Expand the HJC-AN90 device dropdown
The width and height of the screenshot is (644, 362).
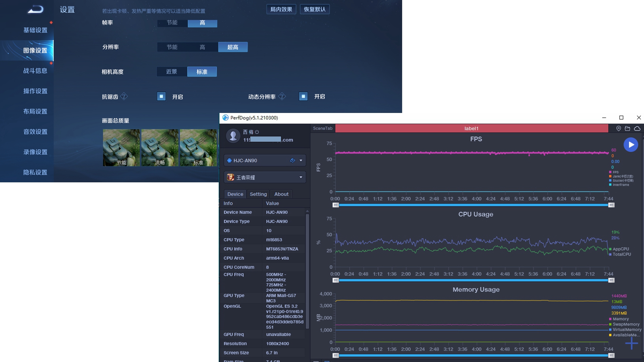pos(301,161)
